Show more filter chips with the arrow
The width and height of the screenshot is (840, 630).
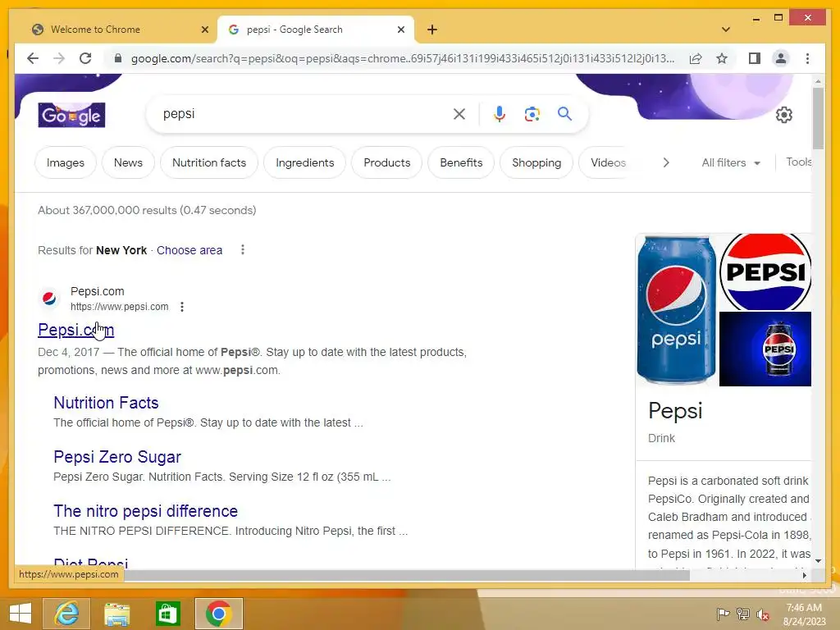click(x=665, y=162)
